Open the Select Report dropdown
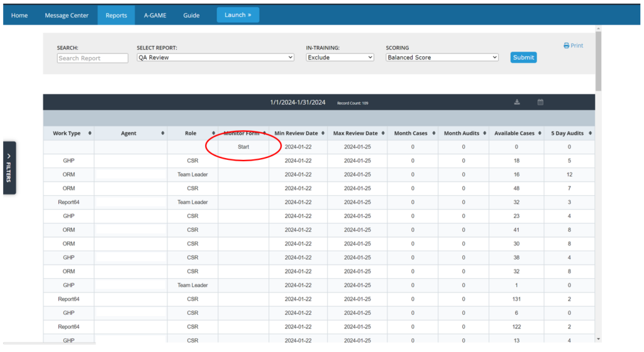This screenshot has height=352, width=644. (216, 57)
